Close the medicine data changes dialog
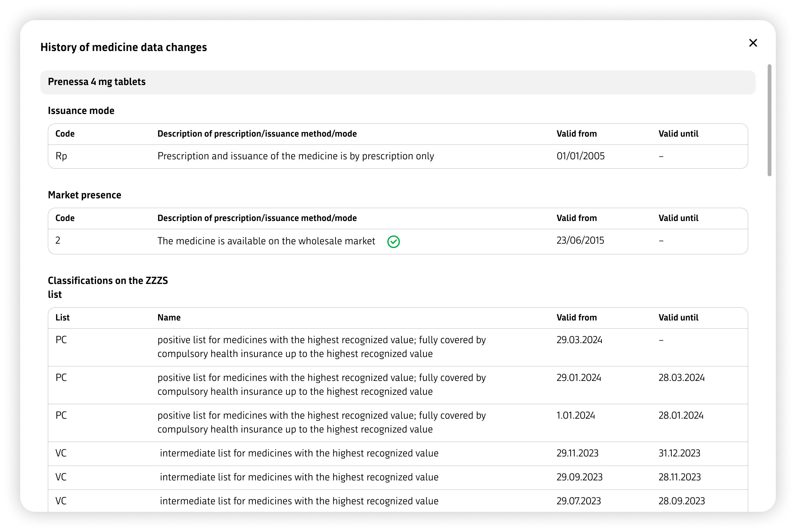Image resolution: width=796 pixels, height=532 pixels. (x=753, y=43)
